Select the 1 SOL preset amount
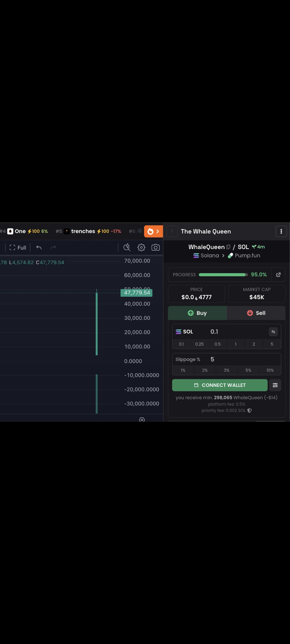Image resolution: width=290 pixels, height=644 pixels. 236,344
